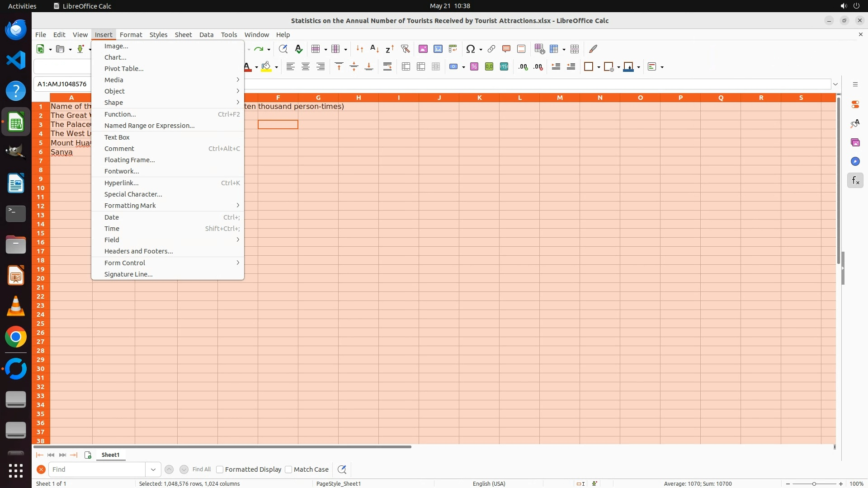This screenshot has height=488, width=868.
Task: Choose Pivot Table from Insert menu
Action: point(124,69)
